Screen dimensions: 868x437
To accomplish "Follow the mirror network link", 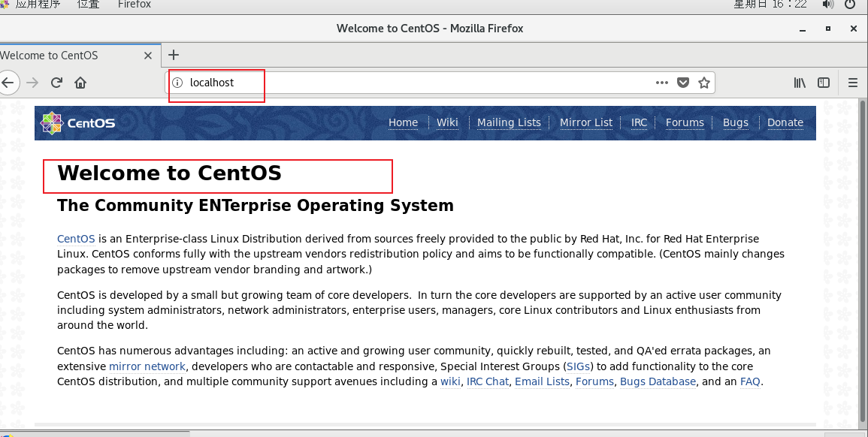I will (x=147, y=366).
